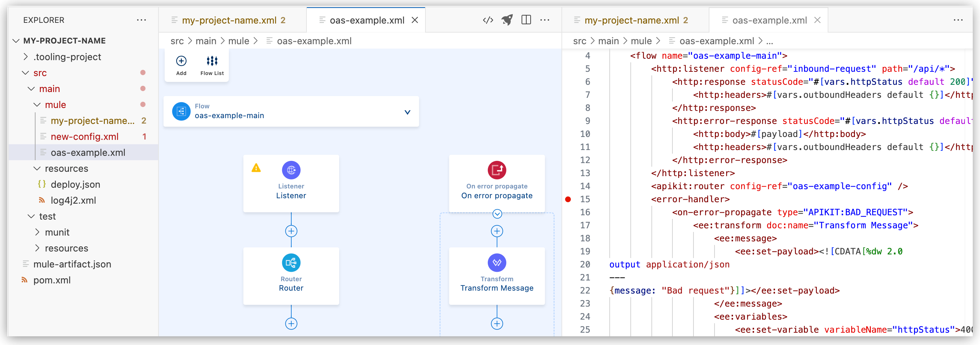Screen dimensions: 980x345
Task: Toggle the breakpoint on line 15
Action: coord(568,199)
